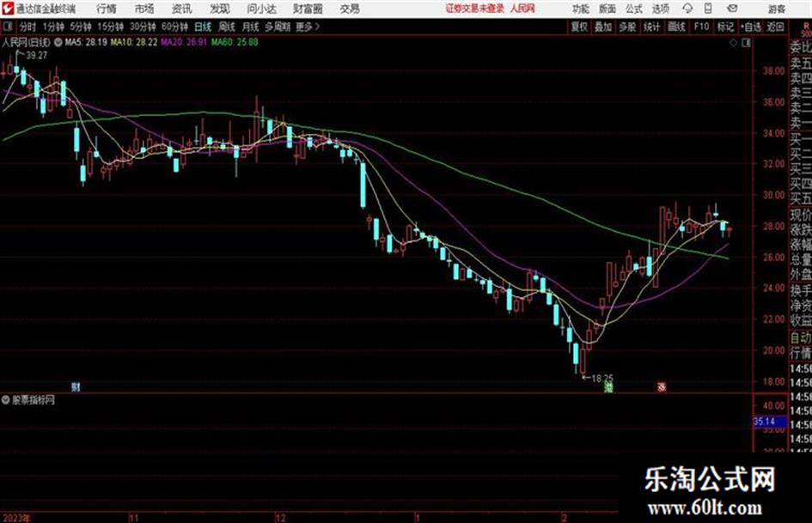Image resolution: width=812 pixels, height=523 pixels.
Task: Open the 公式 menu
Action: coord(633,9)
